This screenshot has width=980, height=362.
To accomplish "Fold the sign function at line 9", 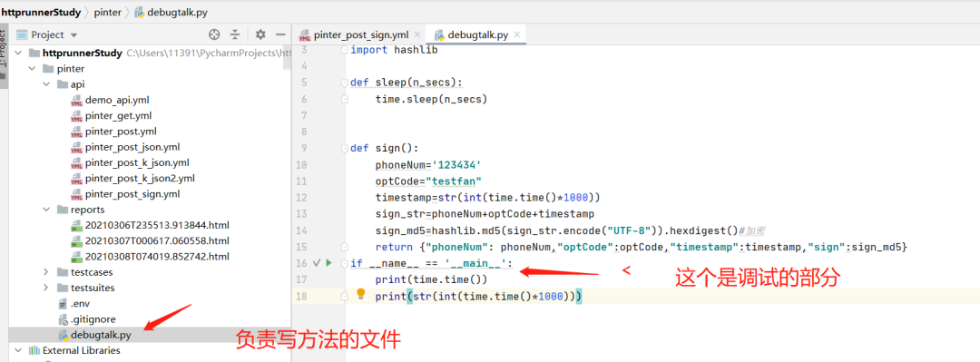I will tap(345, 149).
